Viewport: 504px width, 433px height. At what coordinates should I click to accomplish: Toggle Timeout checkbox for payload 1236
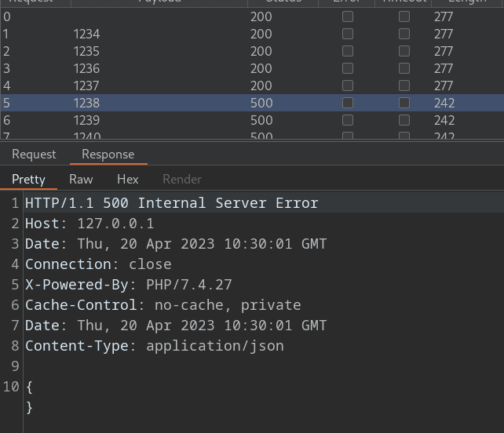404,68
